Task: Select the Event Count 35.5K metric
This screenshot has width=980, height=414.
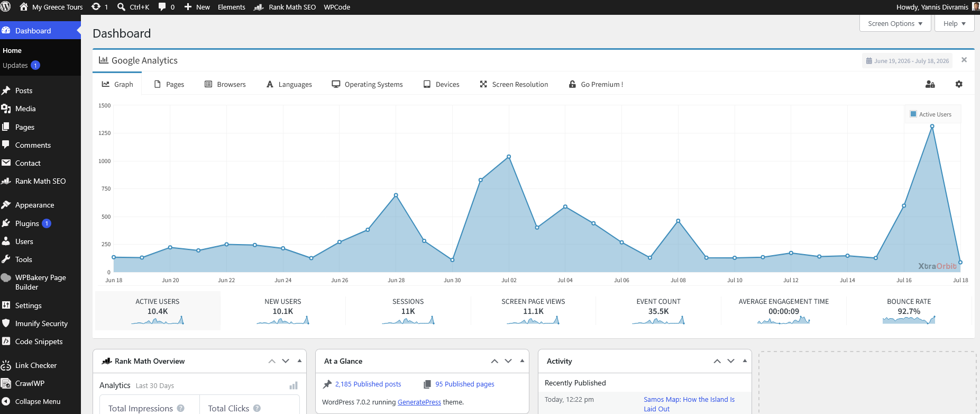Action: click(x=658, y=311)
